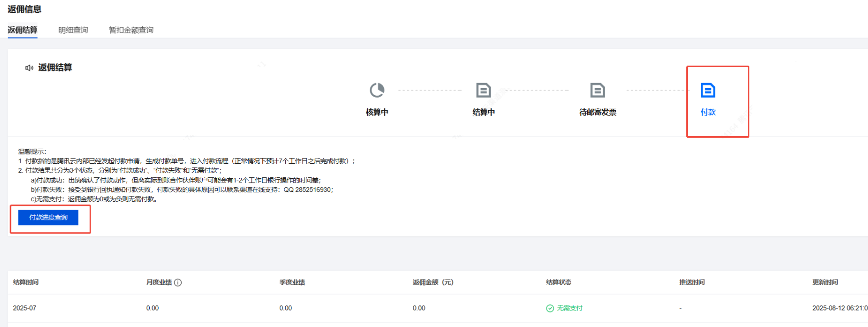Click the 结算时间 column header
The height and width of the screenshot is (327, 868).
click(26, 282)
